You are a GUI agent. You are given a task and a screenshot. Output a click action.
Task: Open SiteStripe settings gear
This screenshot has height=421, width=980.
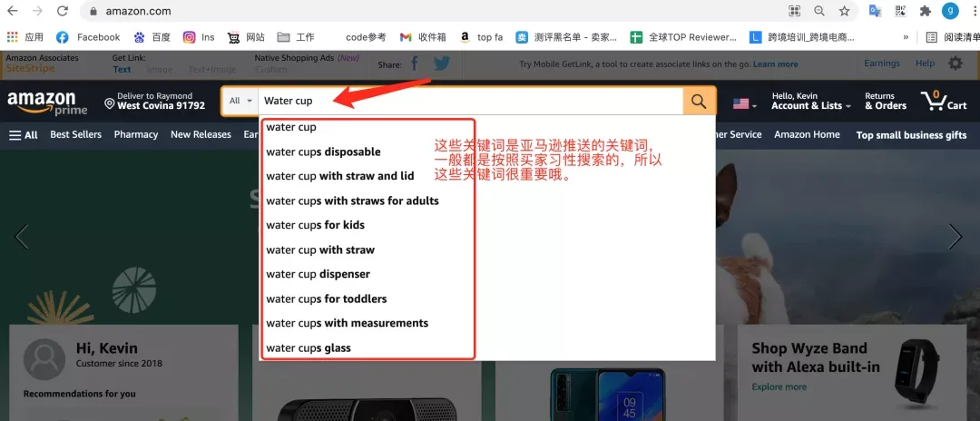coord(955,64)
